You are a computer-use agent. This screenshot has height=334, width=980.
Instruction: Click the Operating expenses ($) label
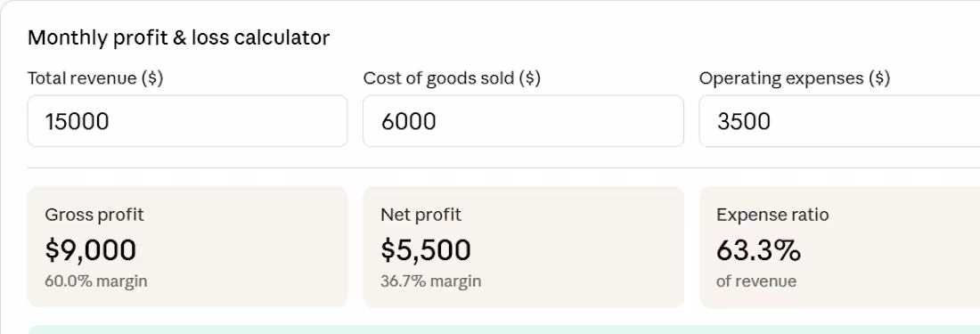pos(795,78)
